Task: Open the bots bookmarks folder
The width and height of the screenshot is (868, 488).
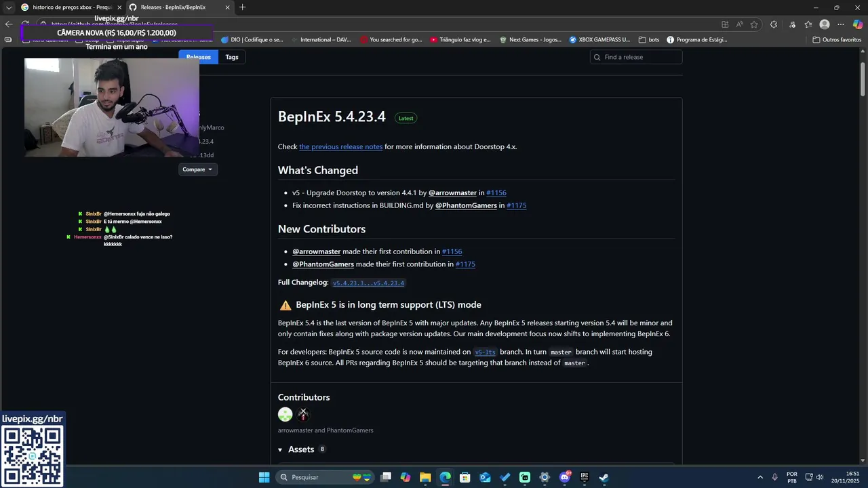Action: tap(649, 39)
